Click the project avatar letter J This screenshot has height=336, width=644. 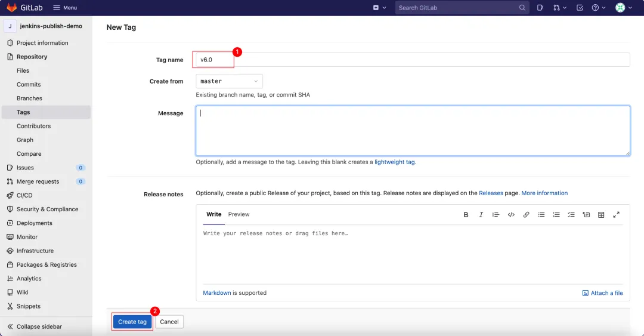[x=10, y=26]
